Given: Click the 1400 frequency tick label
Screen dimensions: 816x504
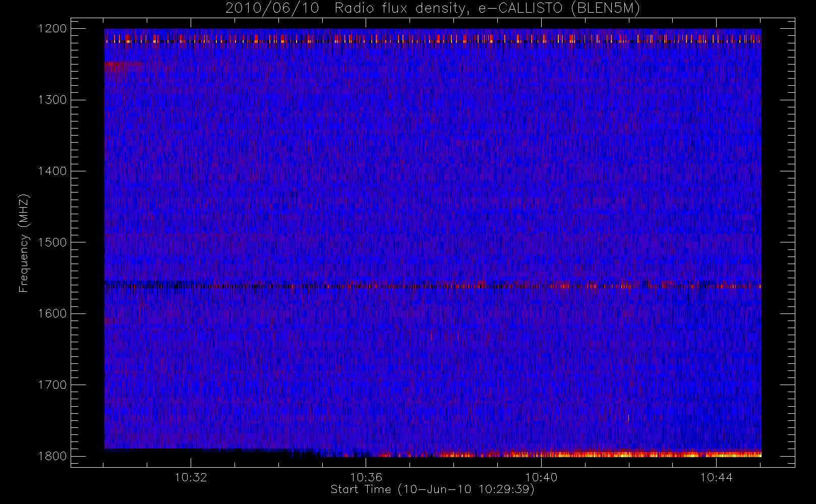Looking at the screenshot, I should pos(52,171).
